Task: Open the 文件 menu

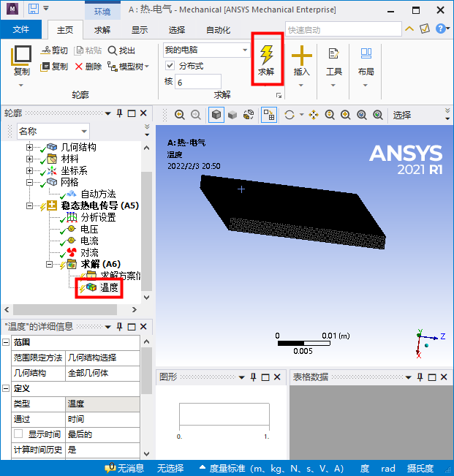Action: [21, 30]
